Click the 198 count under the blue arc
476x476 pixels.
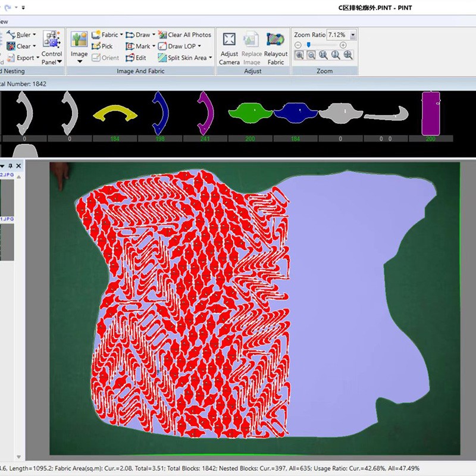point(160,139)
